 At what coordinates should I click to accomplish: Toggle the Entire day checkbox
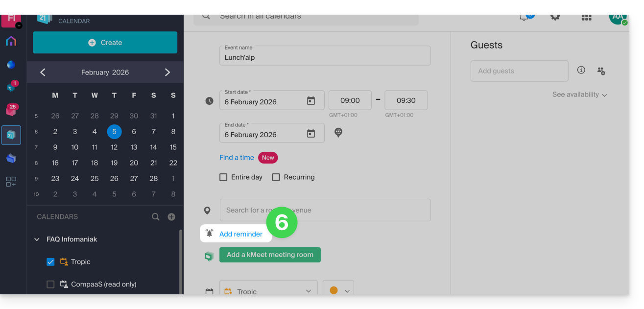pos(223,177)
